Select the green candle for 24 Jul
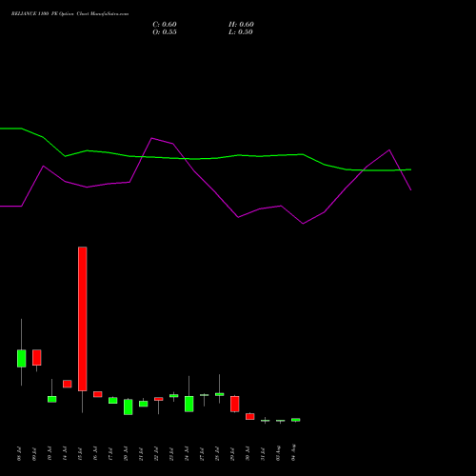Image resolution: width=476 pixels, height=476 pixels. point(189,404)
